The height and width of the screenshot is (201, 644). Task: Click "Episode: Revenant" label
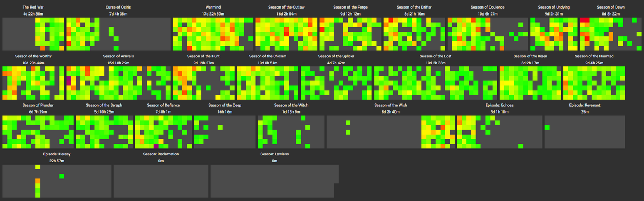584,105
